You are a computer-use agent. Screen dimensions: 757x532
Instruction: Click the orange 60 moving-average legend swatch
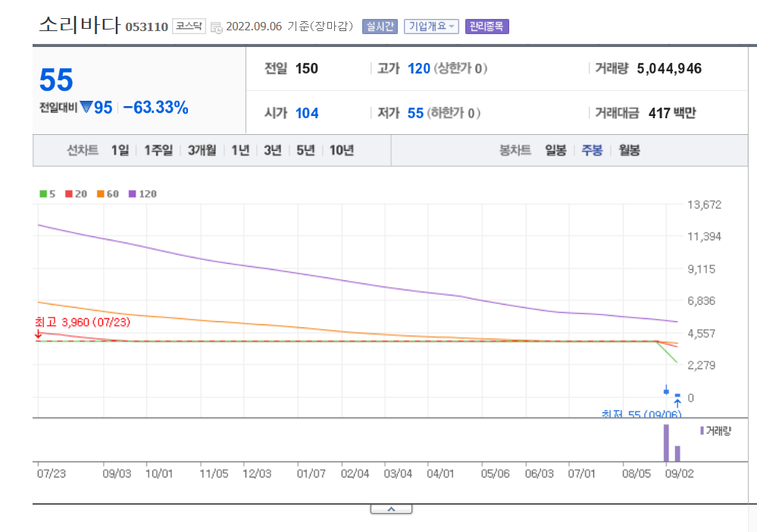pos(101,193)
